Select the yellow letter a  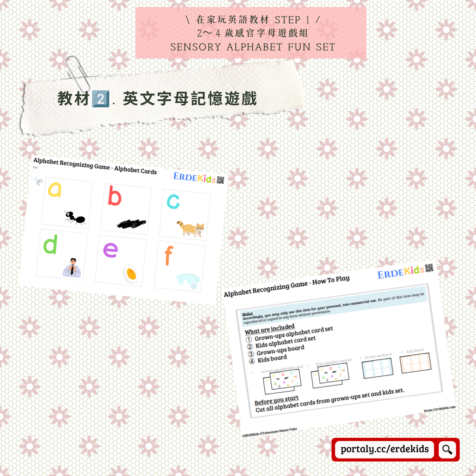55,189
